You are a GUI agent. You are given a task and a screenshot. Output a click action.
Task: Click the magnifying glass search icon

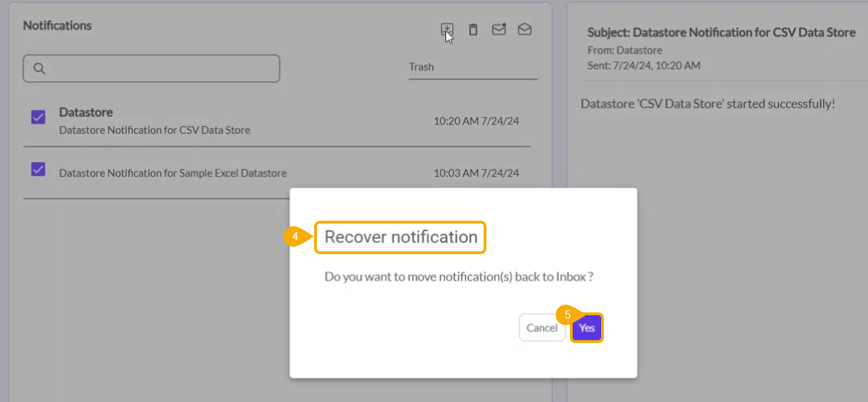point(40,68)
